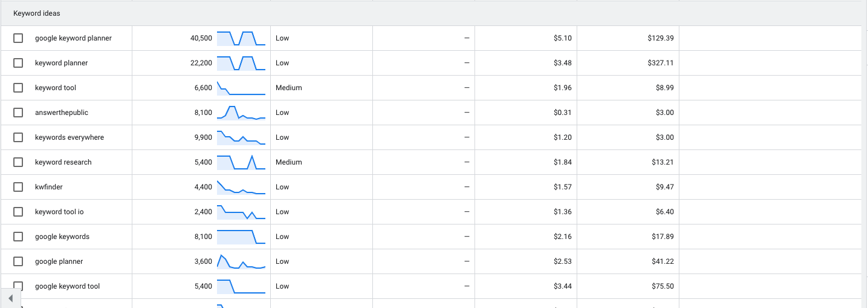Tick the checkbox beside keyword tool
The image size is (868, 308).
pos(18,88)
